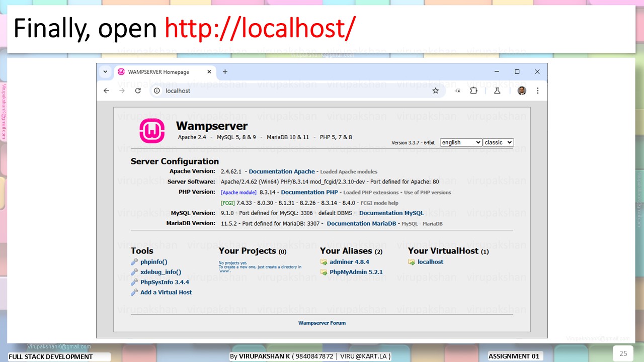Click the back arrow in Chrome
644x362 pixels.
click(x=106, y=91)
